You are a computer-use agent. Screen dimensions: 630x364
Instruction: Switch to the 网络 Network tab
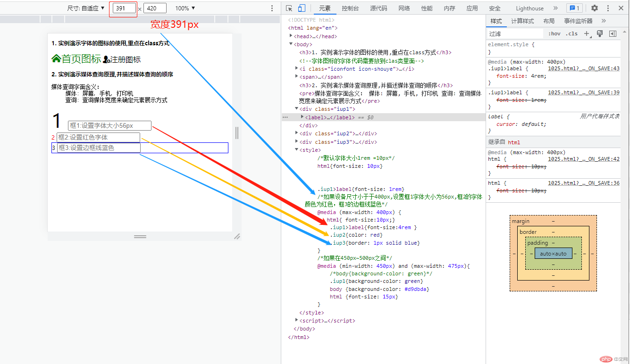point(404,8)
